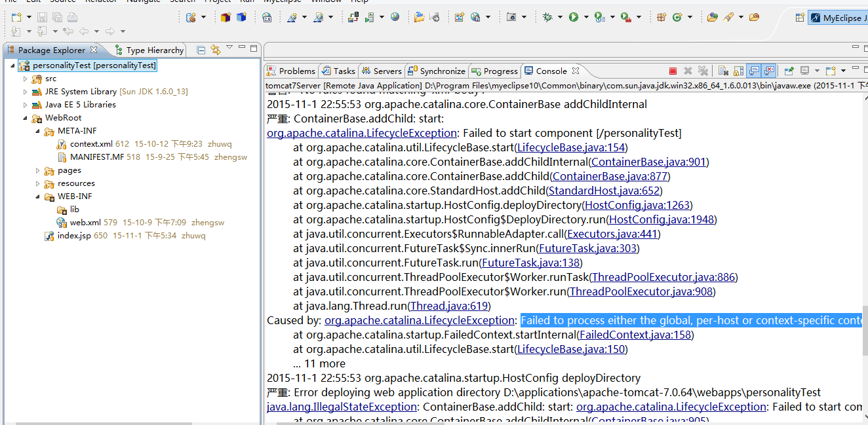Click the Deploy MyEclipse project to server icon
The image size is (868, 425).
(x=353, y=18)
